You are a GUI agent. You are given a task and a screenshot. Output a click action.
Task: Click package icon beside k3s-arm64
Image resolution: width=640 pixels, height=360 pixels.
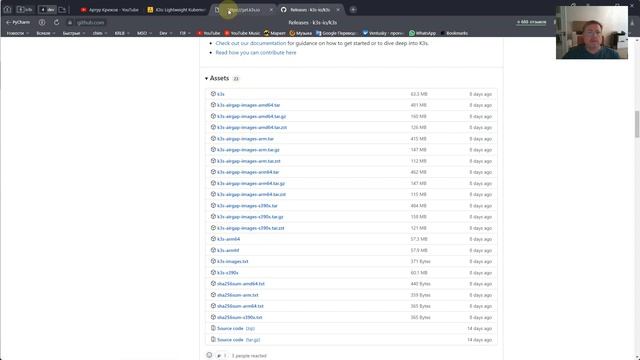213,239
